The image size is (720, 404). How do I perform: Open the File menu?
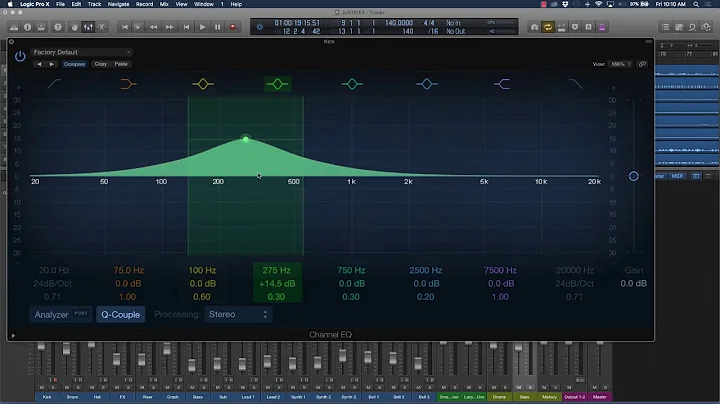[x=60, y=4]
